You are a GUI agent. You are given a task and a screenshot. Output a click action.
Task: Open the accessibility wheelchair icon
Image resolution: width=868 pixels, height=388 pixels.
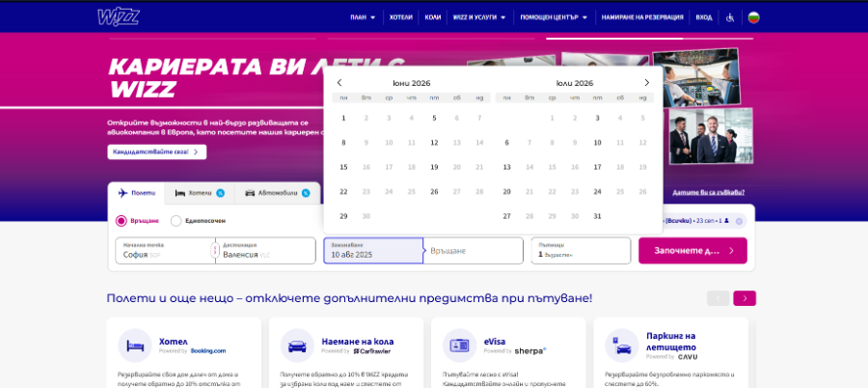(x=730, y=17)
